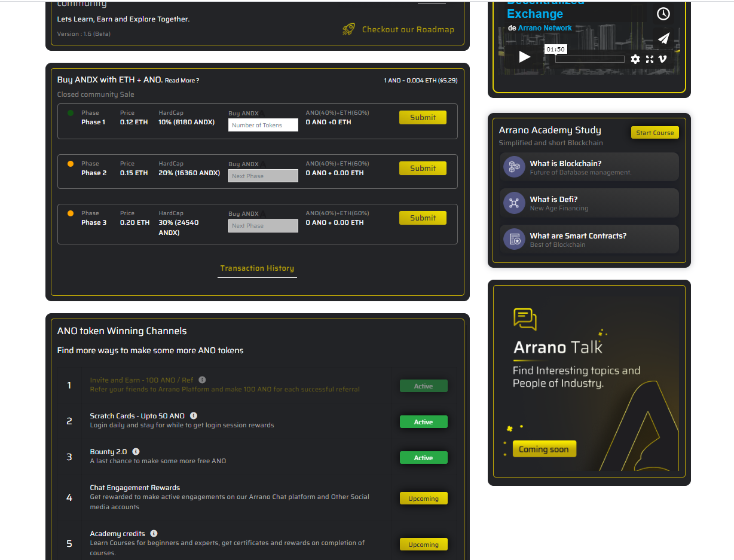The image size is (734, 560).
Task: Click Next Phase field in Phase 3 row
Action: click(263, 225)
